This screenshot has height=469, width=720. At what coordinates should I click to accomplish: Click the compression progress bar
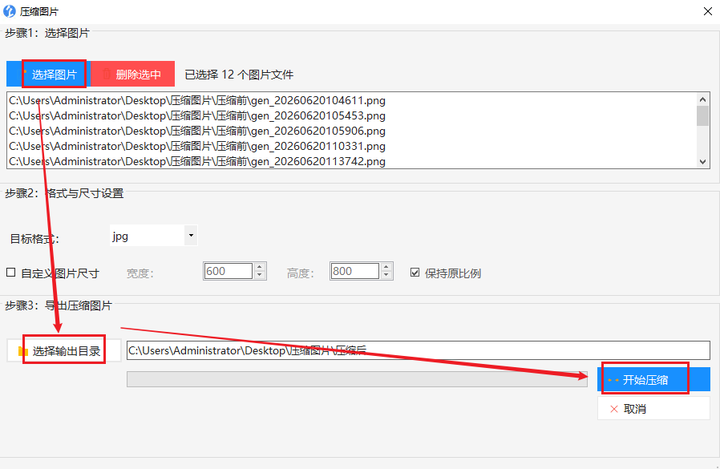click(x=357, y=379)
